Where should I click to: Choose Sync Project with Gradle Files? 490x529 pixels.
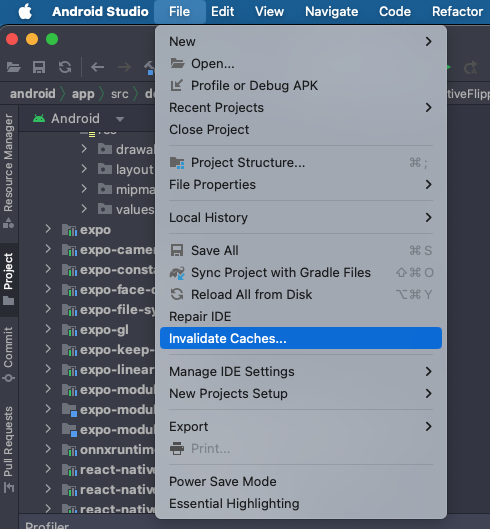(301, 273)
